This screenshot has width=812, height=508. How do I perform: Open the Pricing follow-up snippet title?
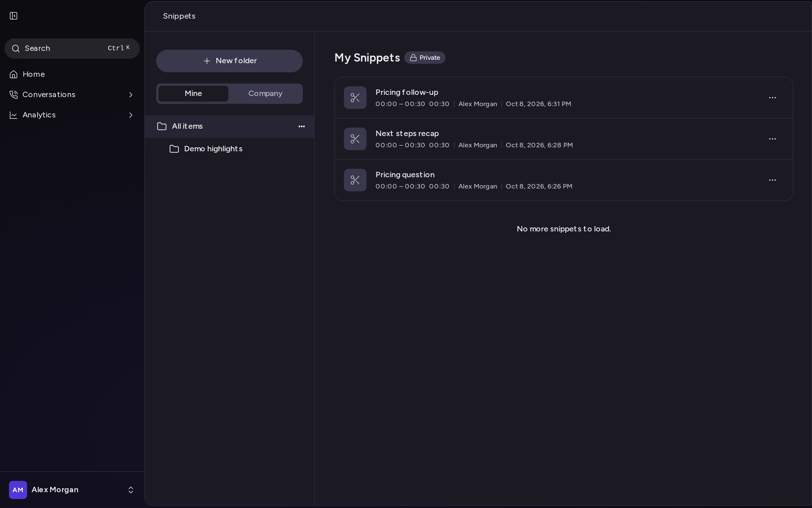407,92
